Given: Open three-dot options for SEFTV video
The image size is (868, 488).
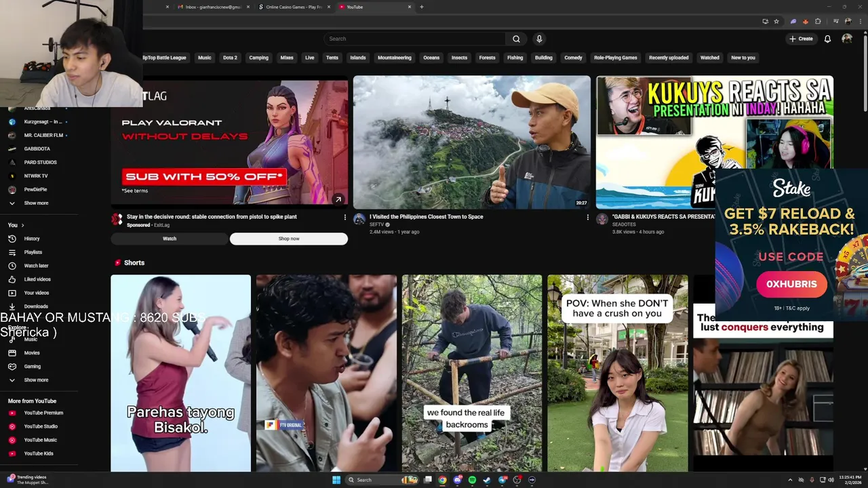Looking at the screenshot, I should 587,218.
